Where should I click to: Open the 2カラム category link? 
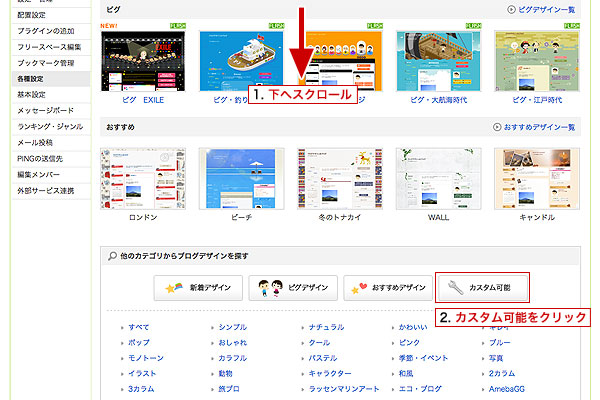[502, 373]
